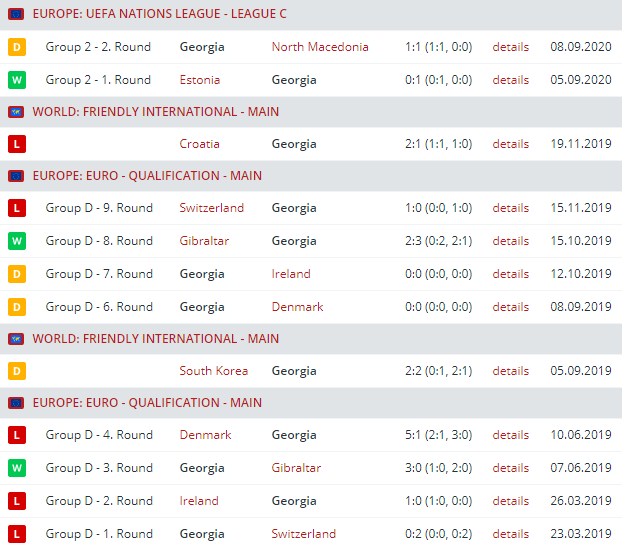Click the W badge on the 07.06.2019 Gibraltar match
This screenshot has height=550, width=627.
(16, 468)
